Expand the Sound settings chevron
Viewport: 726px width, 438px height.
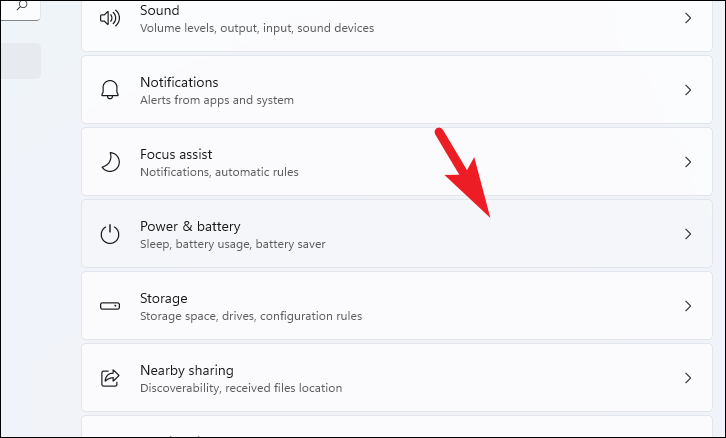pos(688,18)
